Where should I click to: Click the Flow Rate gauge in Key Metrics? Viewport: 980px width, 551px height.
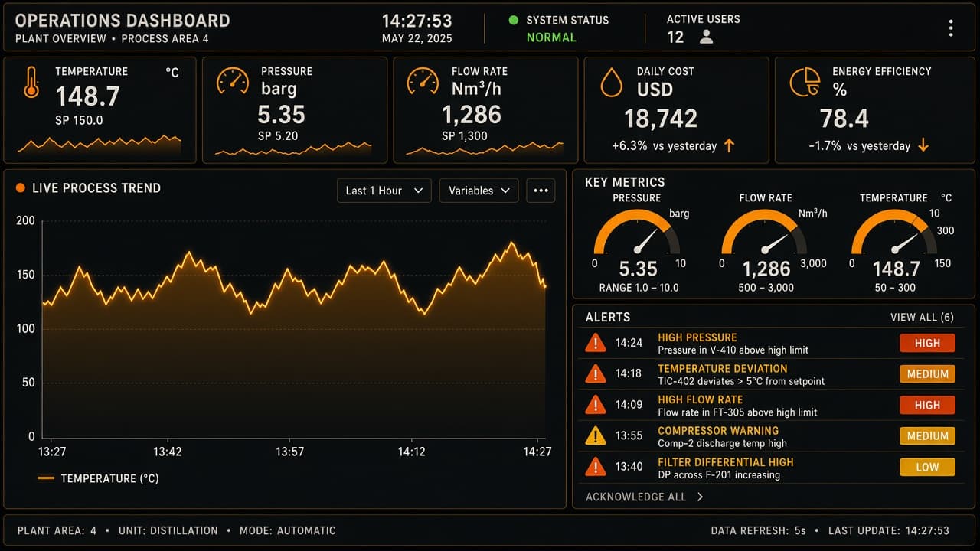764,233
